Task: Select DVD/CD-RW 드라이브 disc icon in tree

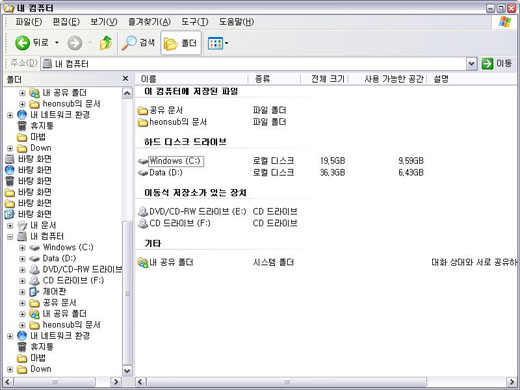Action: tap(34, 270)
